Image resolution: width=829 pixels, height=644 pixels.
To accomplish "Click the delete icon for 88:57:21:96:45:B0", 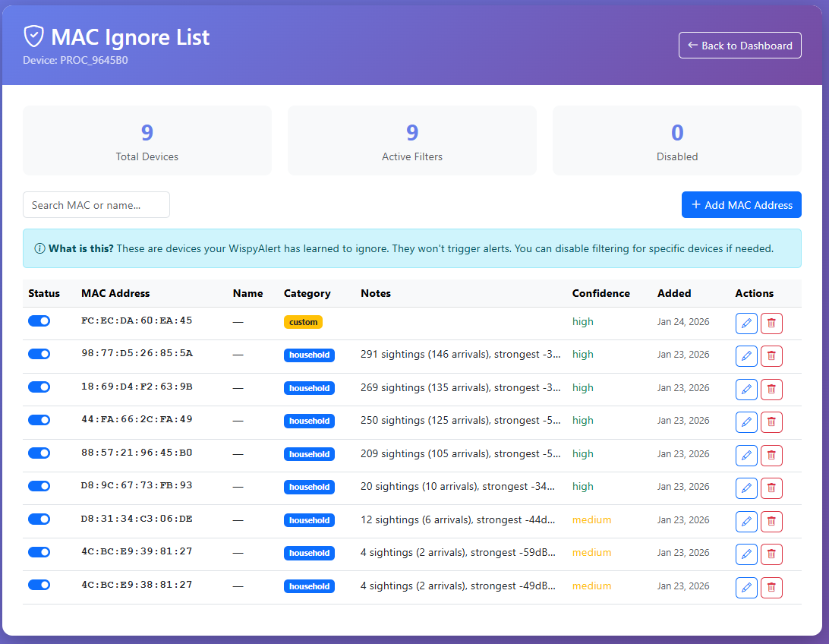I will [771, 455].
